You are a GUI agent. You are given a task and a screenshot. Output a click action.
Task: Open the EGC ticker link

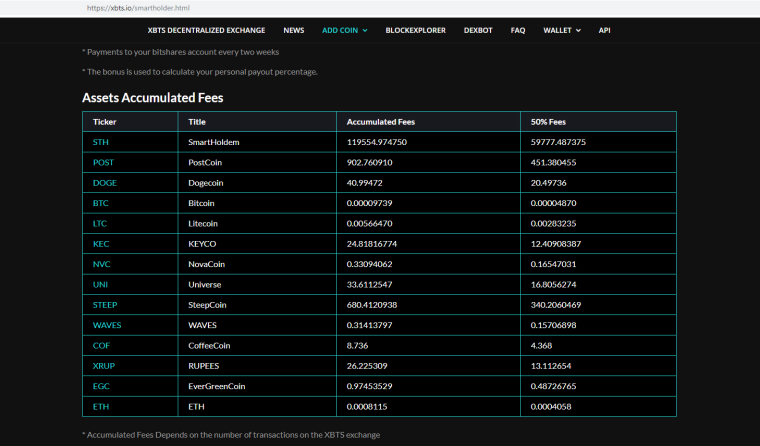(101, 386)
